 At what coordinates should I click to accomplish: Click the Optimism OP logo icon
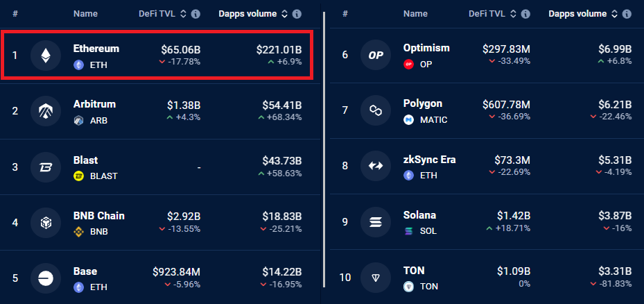click(376, 55)
